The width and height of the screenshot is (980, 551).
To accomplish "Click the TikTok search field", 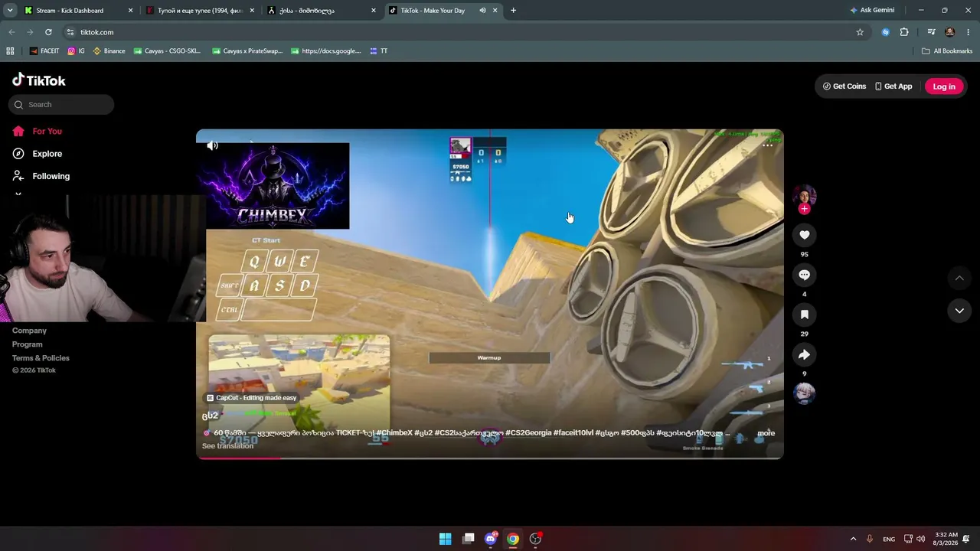I will click(61, 105).
